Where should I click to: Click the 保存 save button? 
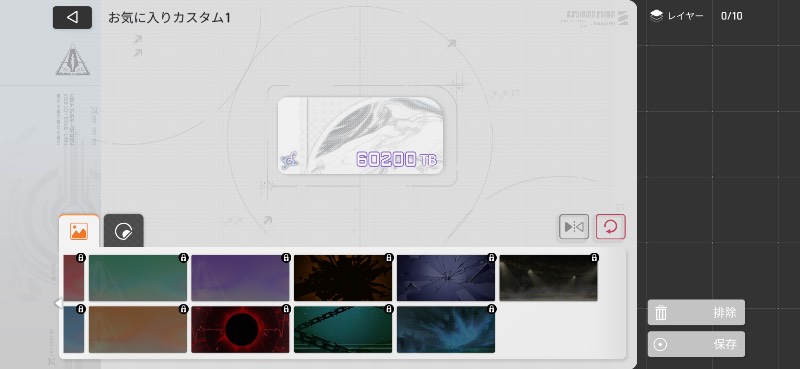(x=696, y=344)
